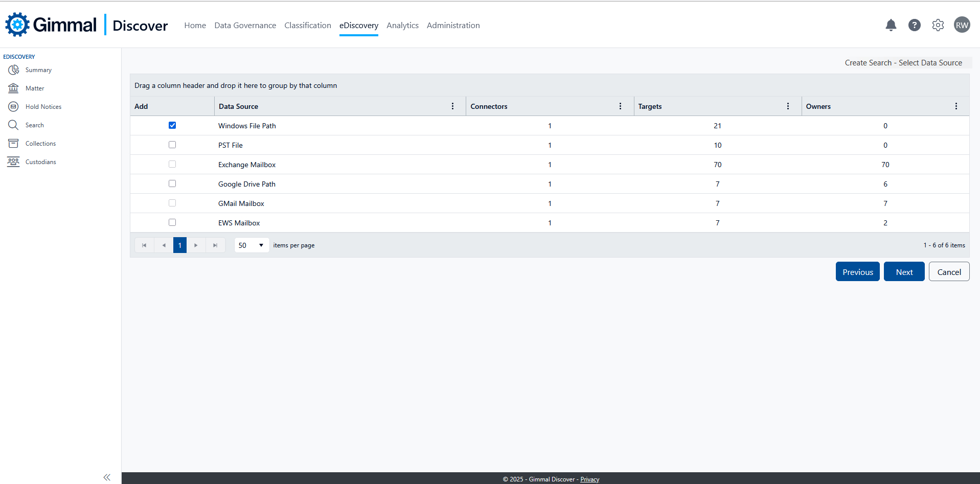Open the notifications bell icon
This screenshot has width=980, height=484.
891,25
